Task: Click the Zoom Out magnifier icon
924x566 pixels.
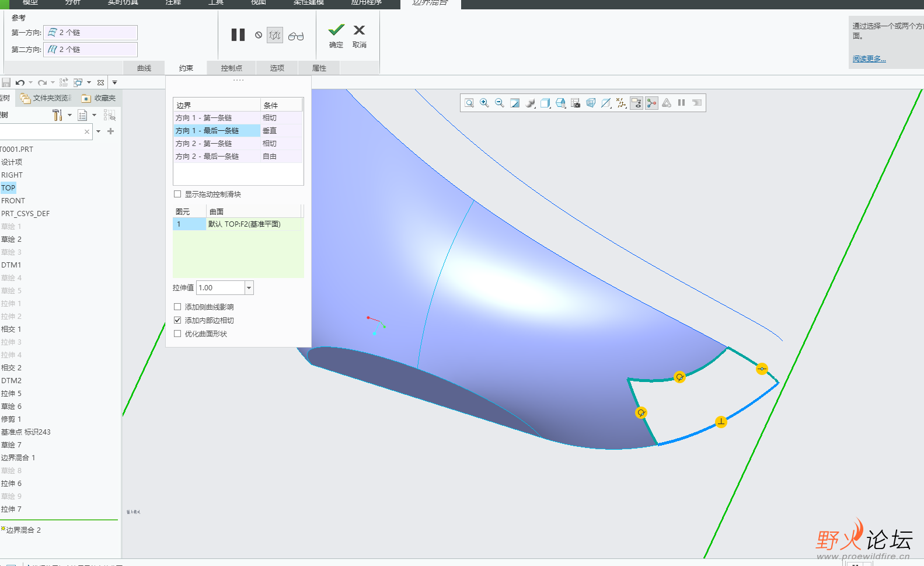Action: click(x=500, y=103)
